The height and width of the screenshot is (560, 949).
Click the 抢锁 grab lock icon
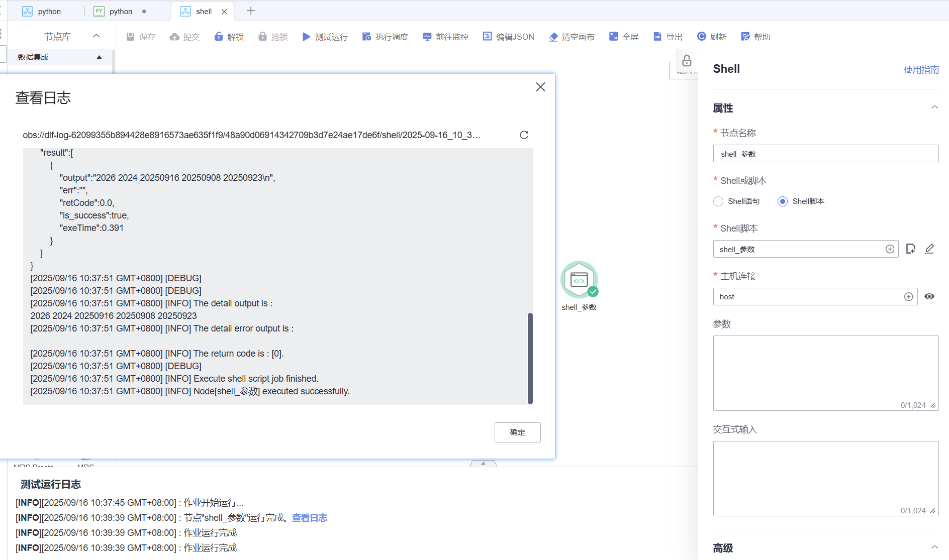[262, 37]
